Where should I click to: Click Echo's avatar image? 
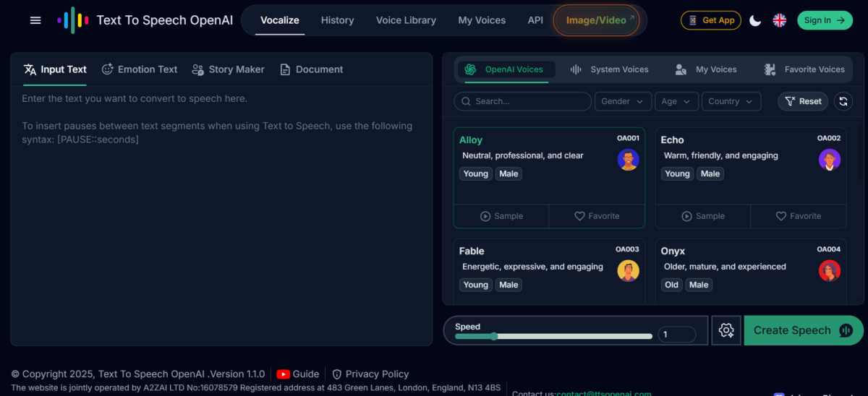pyautogui.click(x=830, y=160)
